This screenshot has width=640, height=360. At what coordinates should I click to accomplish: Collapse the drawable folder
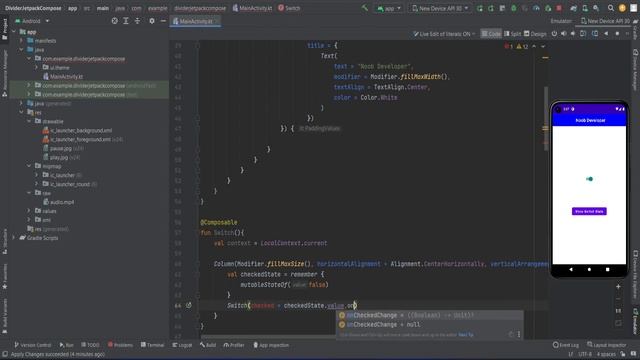[x=29, y=121]
